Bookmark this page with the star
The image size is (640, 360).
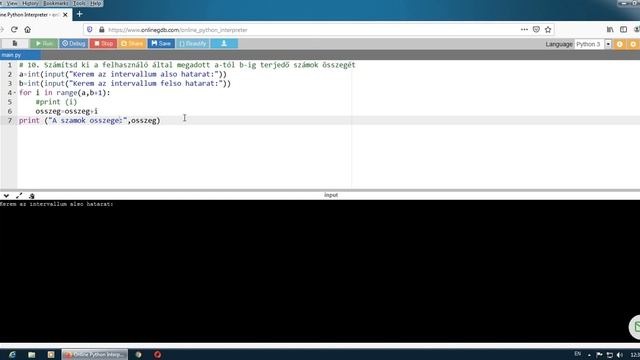tap(548, 29)
